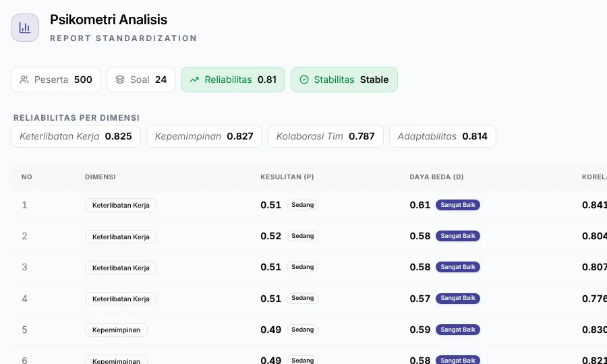607x364 pixels.
Task: Click discrimination value 0.57 in row 4
Action: click(x=420, y=299)
